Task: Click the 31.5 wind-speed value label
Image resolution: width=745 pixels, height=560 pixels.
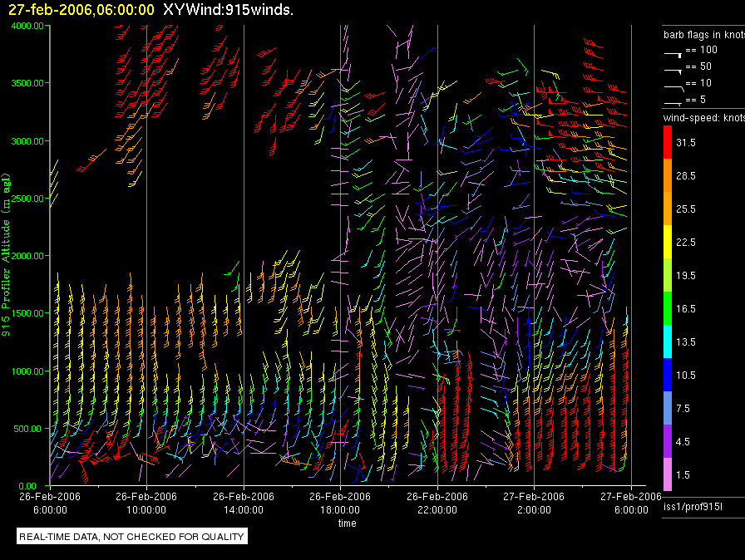Action: pos(686,142)
